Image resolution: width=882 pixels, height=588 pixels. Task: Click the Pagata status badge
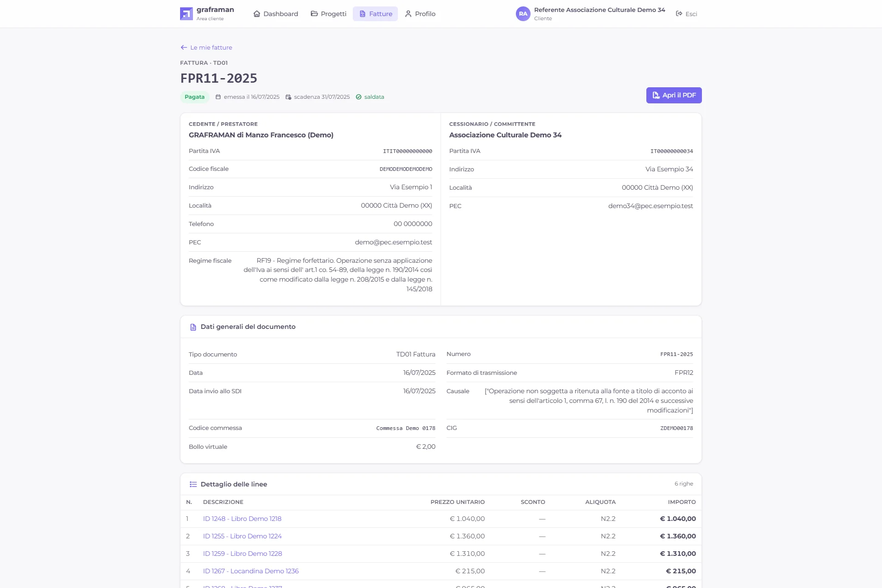(195, 97)
